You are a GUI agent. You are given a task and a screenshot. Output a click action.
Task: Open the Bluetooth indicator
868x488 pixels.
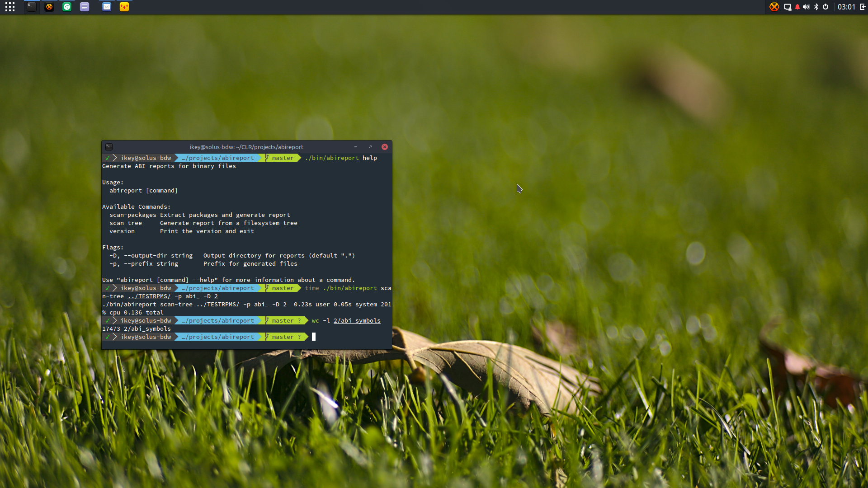pos(816,7)
